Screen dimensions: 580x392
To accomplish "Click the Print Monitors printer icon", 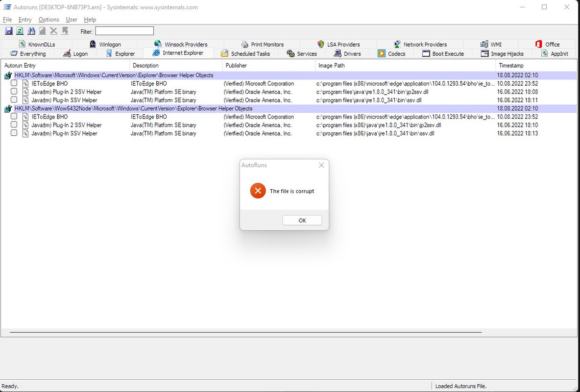I will click(x=244, y=44).
